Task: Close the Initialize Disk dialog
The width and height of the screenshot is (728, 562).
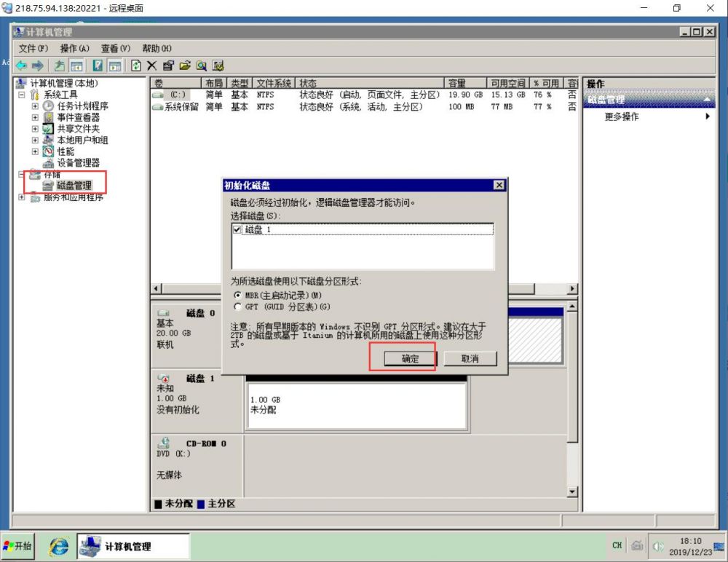Action: tap(499, 186)
